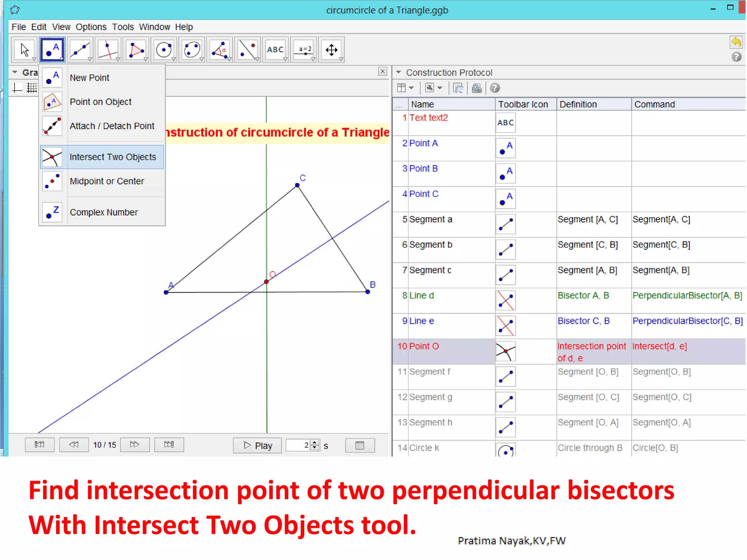This screenshot has width=747, height=560.
Task: Open toolbar Help question mark icon
Action: [x=736, y=57]
